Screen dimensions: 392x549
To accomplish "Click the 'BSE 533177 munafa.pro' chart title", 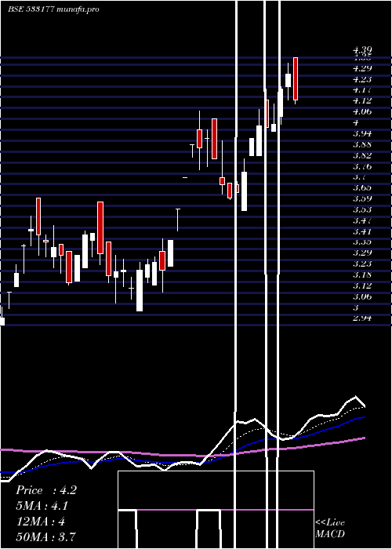I will (x=53, y=9).
